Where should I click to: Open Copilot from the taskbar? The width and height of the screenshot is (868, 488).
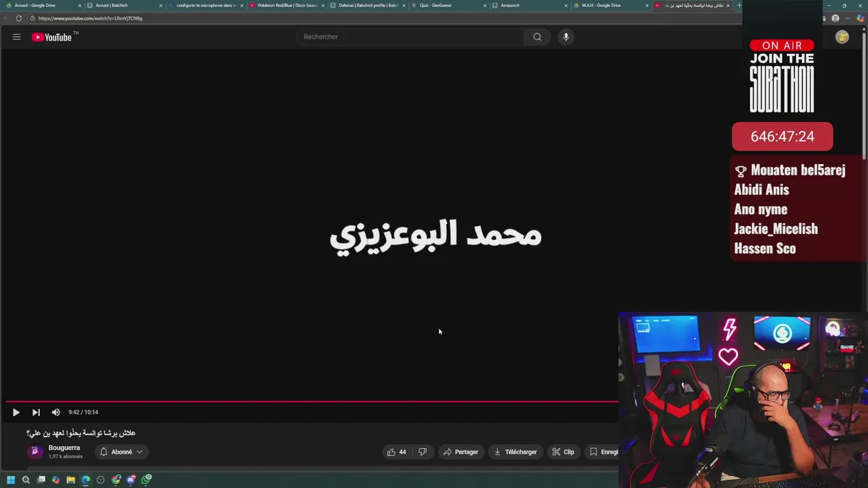coord(56,480)
